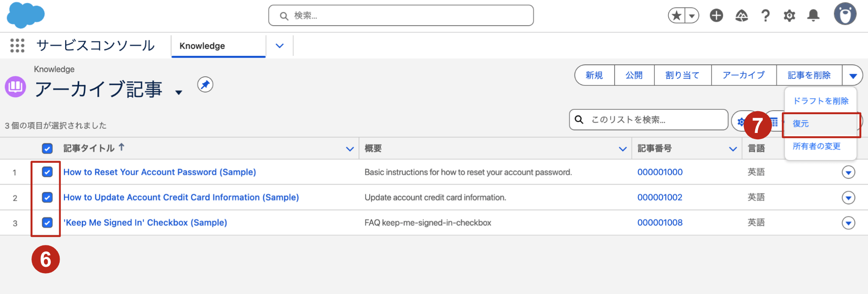Open the user profile avatar
This screenshot has height=294, width=868.
(x=845, y=14)
